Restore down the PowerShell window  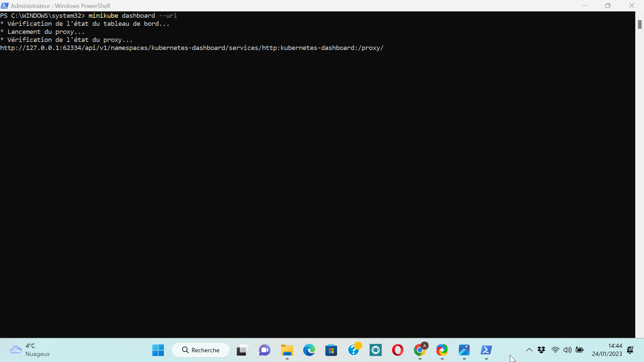point(608,6)
